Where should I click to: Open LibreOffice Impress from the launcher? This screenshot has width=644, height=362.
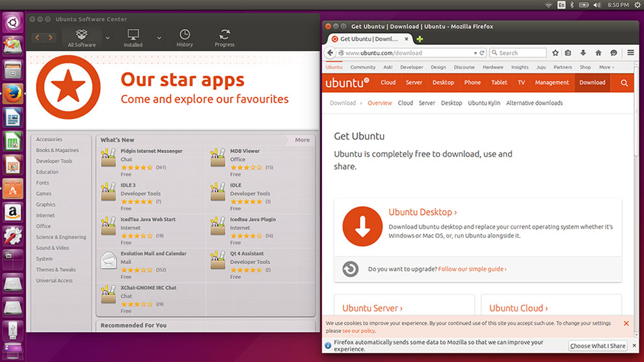(x=13, y=166)
